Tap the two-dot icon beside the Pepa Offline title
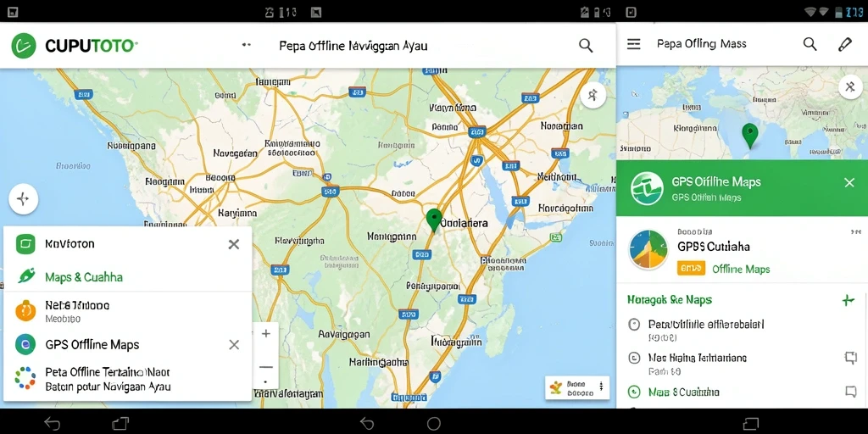Screen dimensions: 868x434 tap(247, 45)
